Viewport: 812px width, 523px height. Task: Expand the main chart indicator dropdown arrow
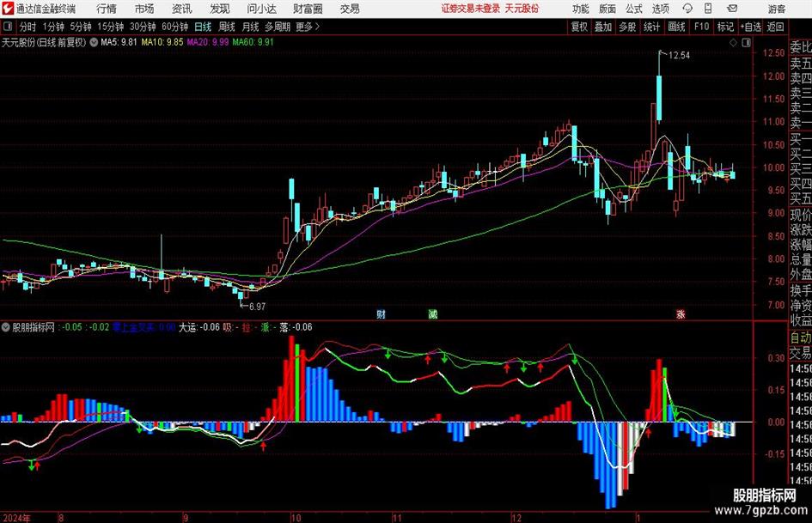click(94, 42)
